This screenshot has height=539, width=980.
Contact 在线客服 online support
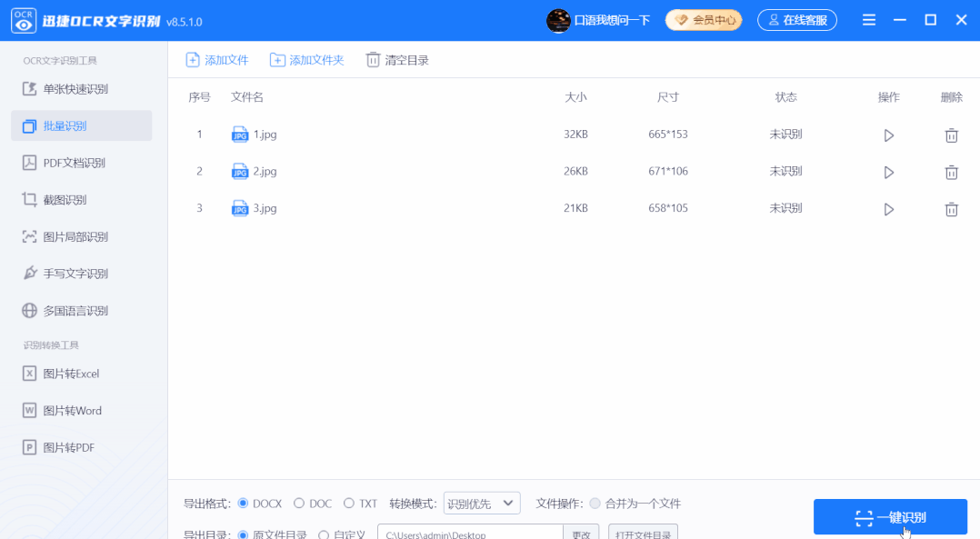[x=797, y=20]
